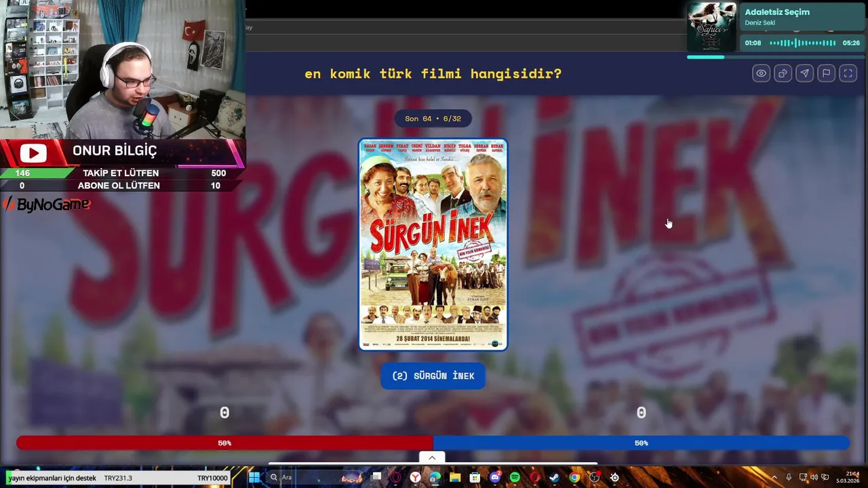Click the right score counter showing 0
This screenshot has height=488, width=868.
point(641,413)
